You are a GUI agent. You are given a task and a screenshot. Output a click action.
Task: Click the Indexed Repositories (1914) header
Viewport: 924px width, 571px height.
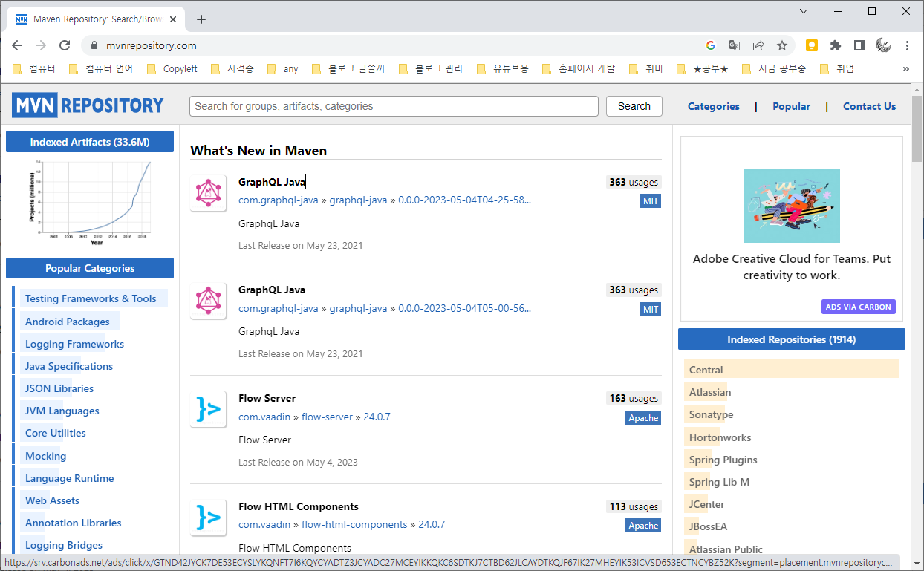[792, 339]
